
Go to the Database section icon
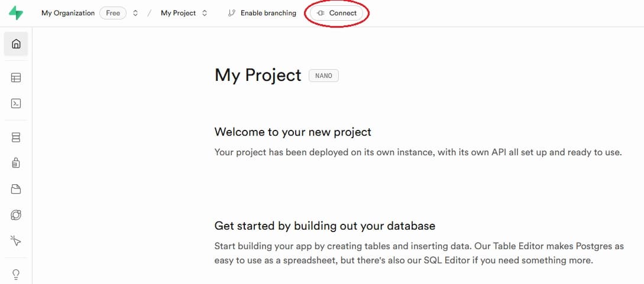[16, 138]
